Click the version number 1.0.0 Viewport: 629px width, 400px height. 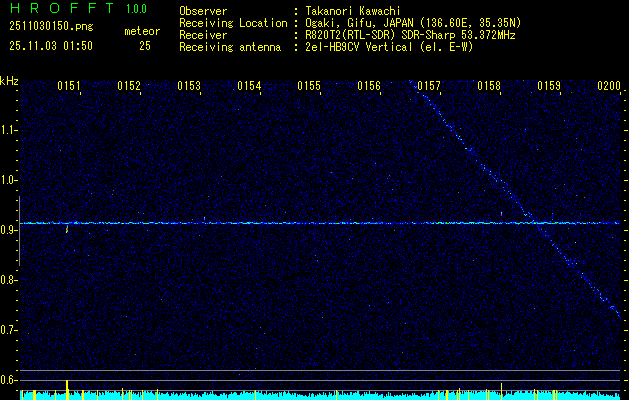[x=136, y=9]
